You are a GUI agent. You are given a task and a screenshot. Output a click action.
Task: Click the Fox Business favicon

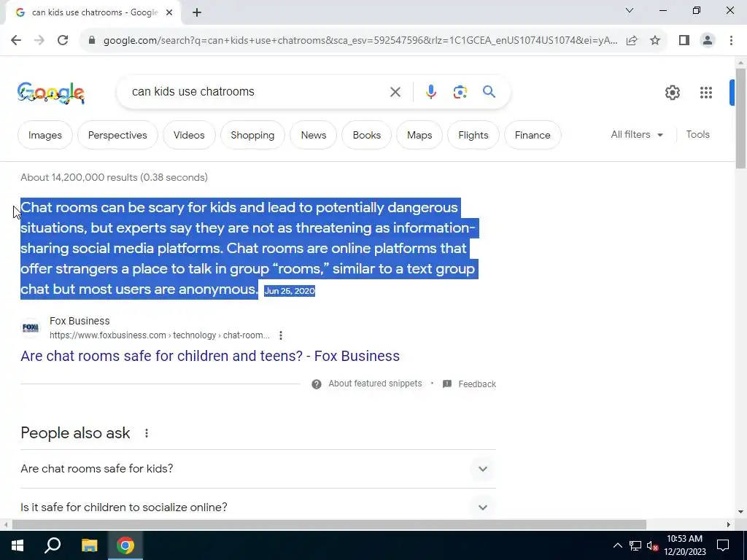[x=31, y=327]
